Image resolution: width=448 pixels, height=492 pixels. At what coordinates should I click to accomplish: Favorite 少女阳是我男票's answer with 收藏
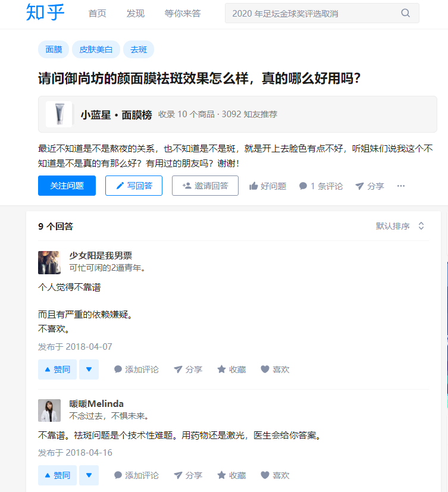(231, 369)
